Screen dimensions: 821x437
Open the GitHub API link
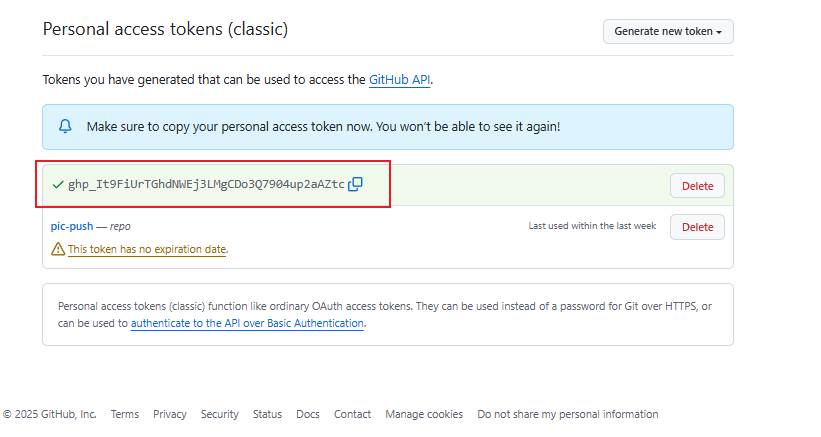click(x=400, y=79)
